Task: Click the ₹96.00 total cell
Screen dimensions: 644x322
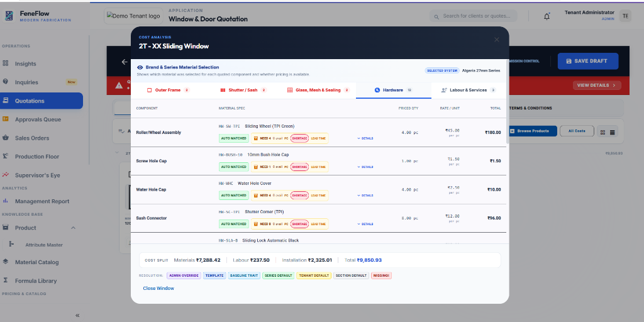Action: click(x=494, y=218)
